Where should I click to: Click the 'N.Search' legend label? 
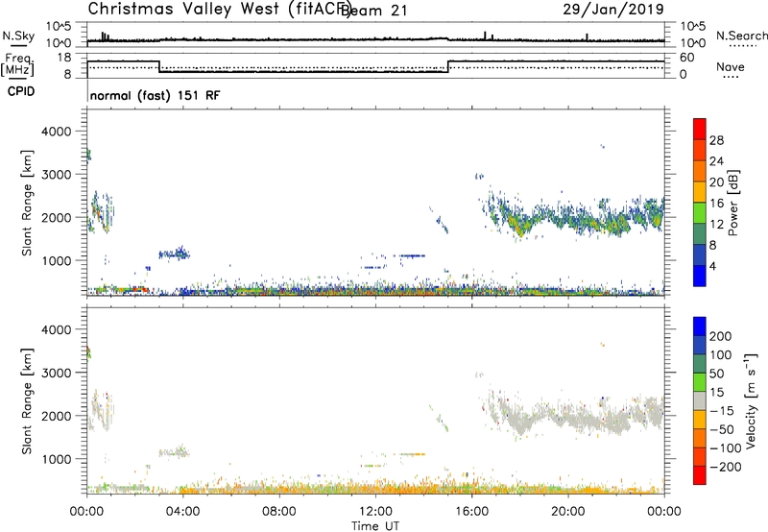pyautogui.click(x=742, y=36)
